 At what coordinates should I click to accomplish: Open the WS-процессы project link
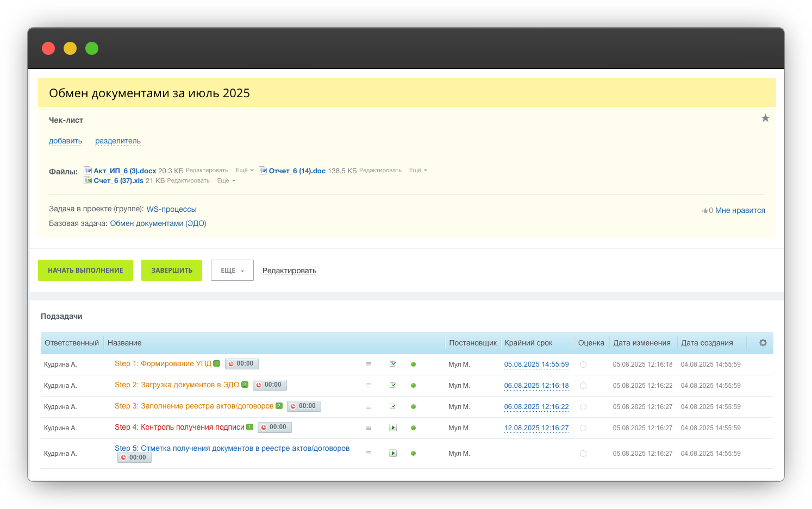coord(171,209)
